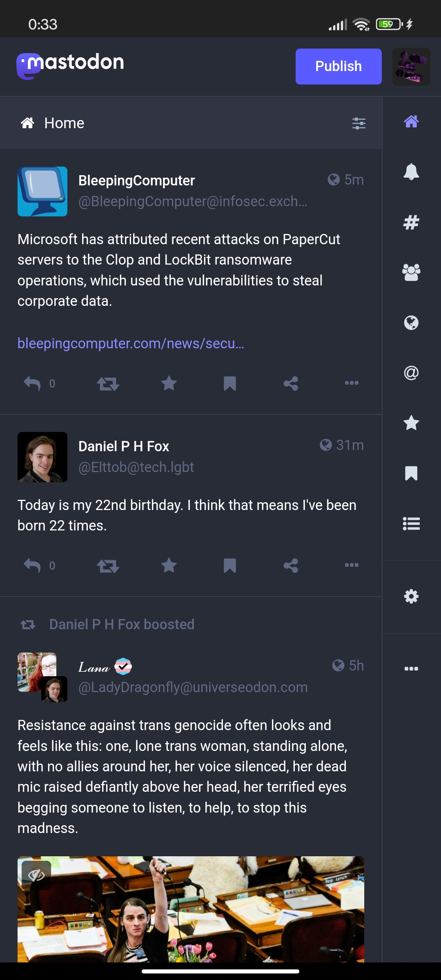Open Local timeline people icon
This screenshot has width=441, height=980.
click(x=411, y=272)
